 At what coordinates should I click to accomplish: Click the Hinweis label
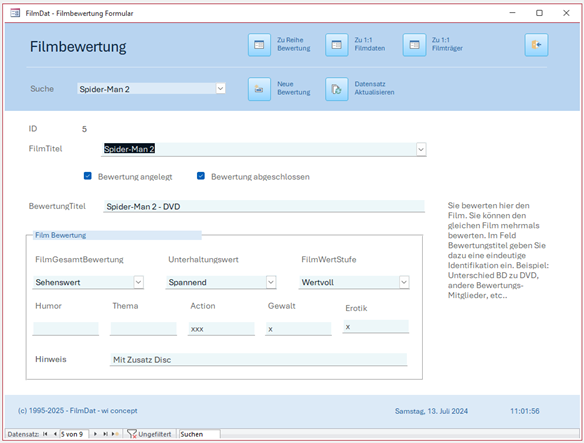coord(51,359)
